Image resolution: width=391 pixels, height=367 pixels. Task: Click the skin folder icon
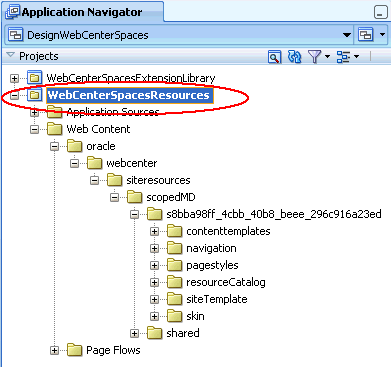pos(174,316)
